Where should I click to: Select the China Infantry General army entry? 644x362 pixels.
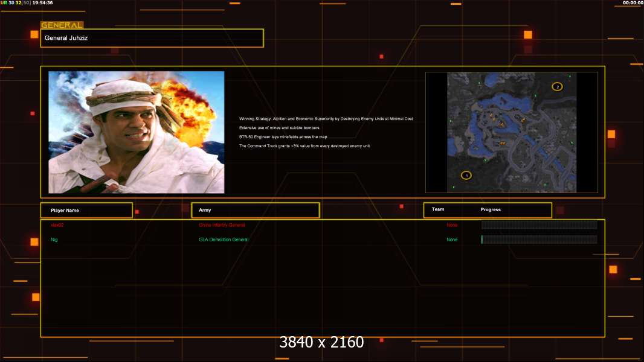(222, 225)
